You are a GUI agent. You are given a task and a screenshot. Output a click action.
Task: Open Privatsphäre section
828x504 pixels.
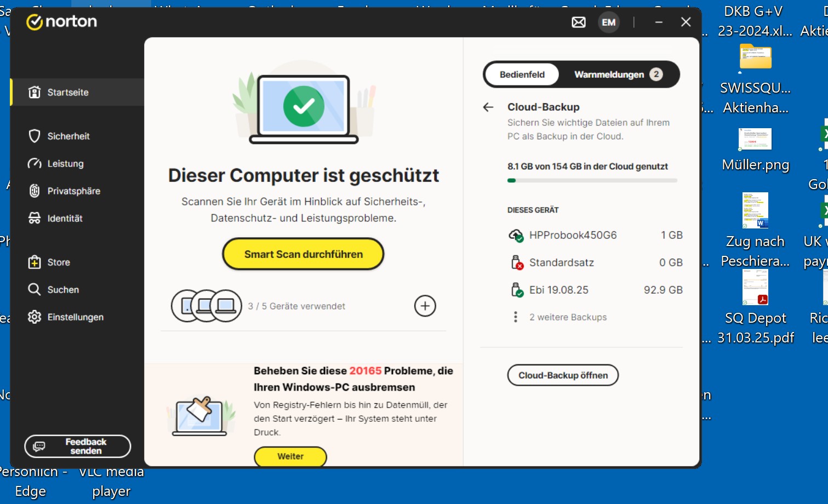click(73, 191)
